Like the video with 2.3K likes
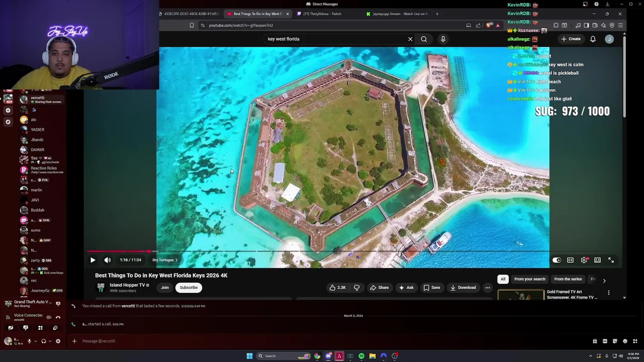Viewport: 644px width, 362px height. [338, 288]
